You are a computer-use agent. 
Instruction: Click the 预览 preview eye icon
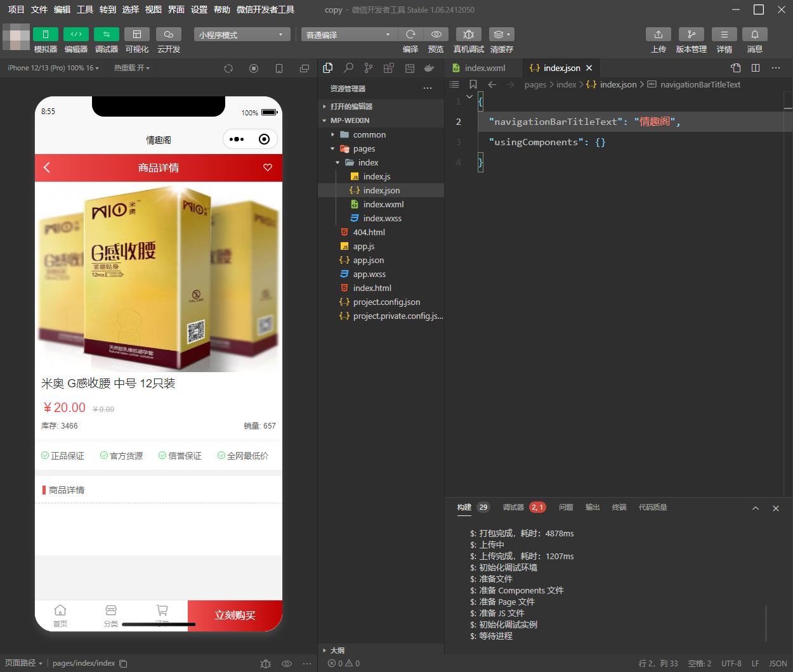click(x=436, y=34)
